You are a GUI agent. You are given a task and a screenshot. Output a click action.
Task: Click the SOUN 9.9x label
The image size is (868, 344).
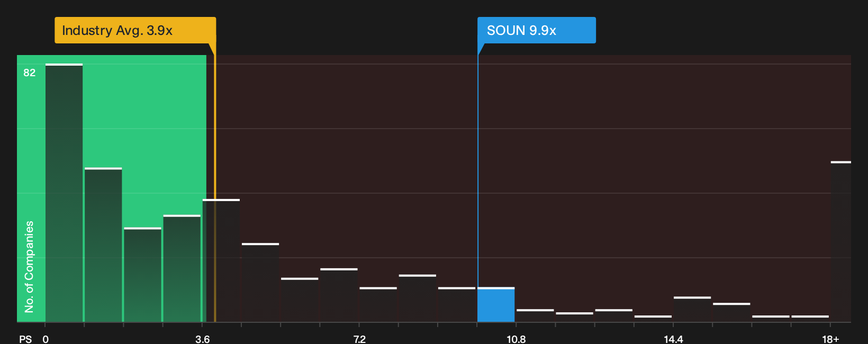pyautogui.click(x=536, y=30)
